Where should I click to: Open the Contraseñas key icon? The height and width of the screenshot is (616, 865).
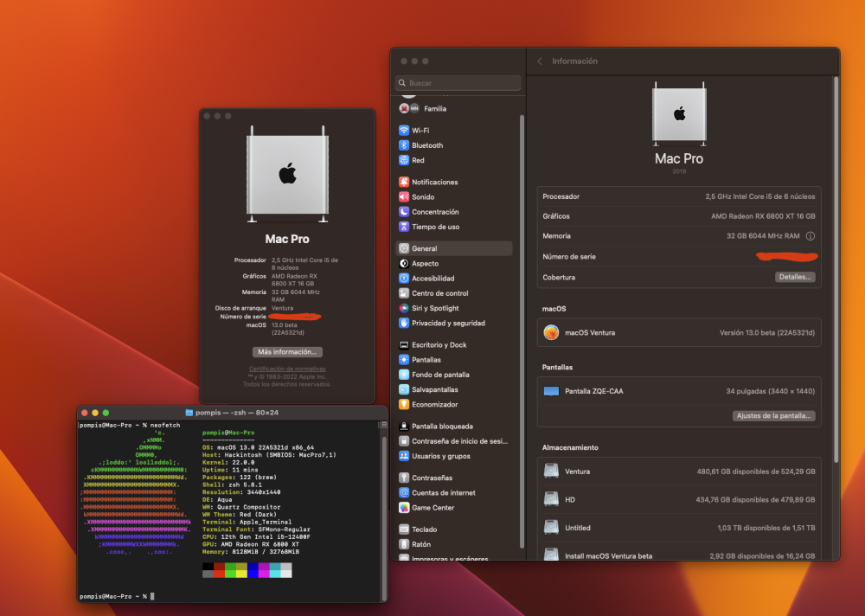[x=404, y=478]
